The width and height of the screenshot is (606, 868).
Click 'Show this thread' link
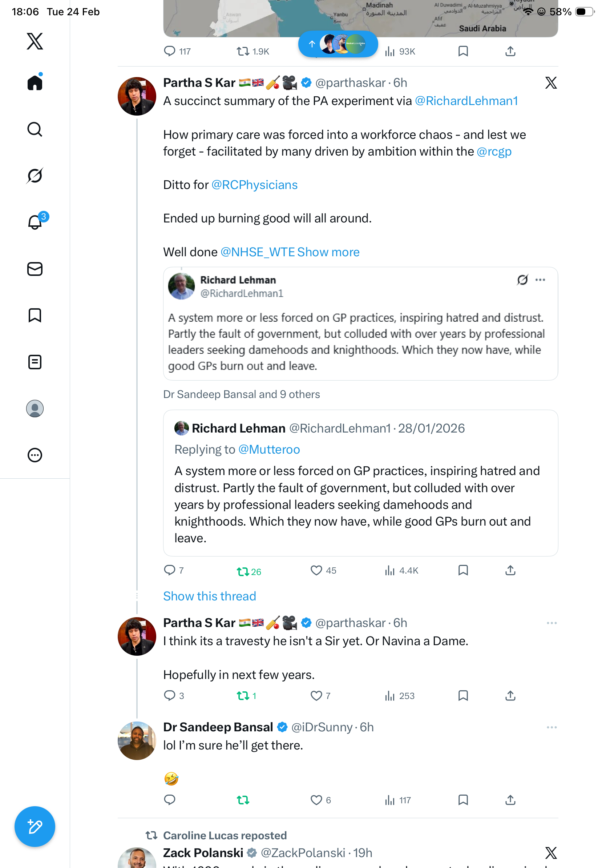click(x=209, y=596)
